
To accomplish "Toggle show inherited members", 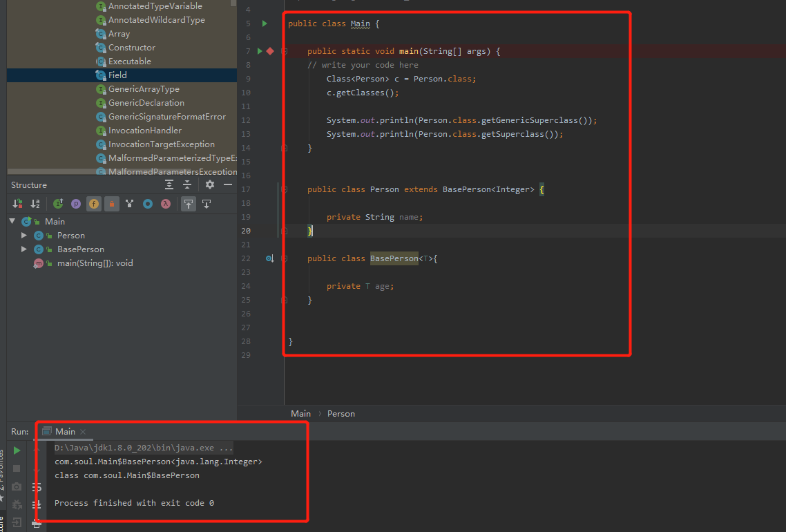I will (x=58, y=204).
